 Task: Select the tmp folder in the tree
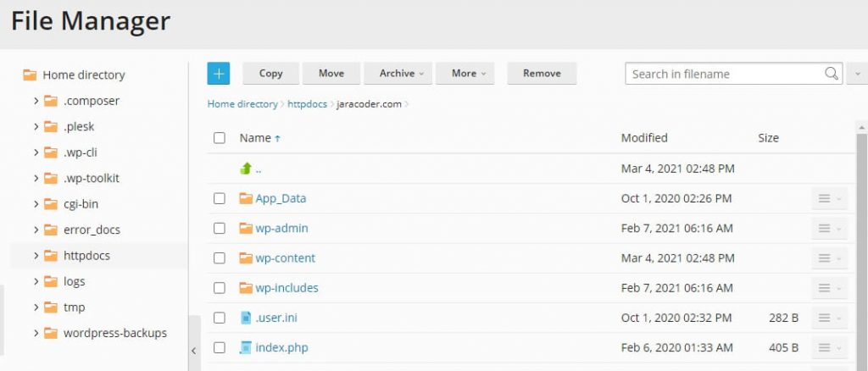pos(75,307)
